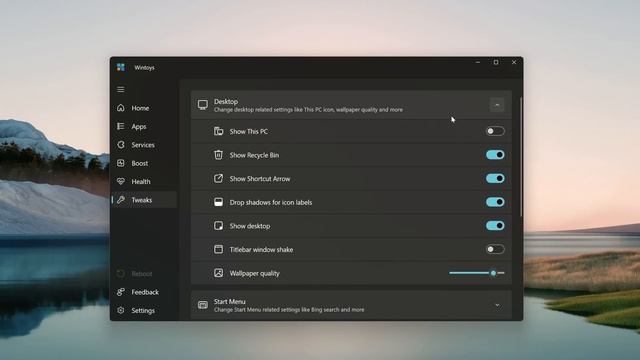Click the Desktop monitor icon
640x360 pixels.
pos(202,105)
